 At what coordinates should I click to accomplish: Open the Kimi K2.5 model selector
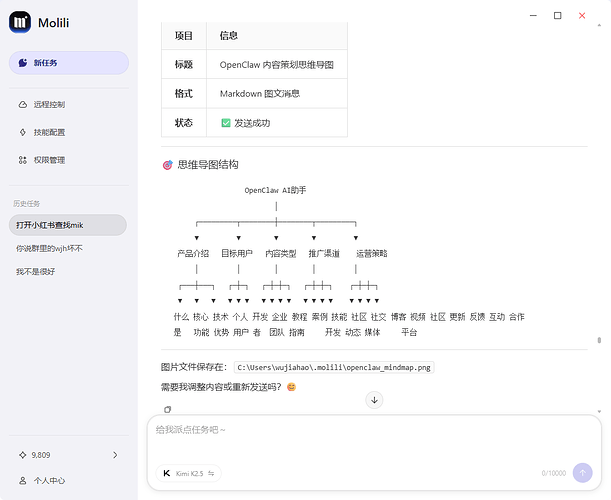pos(189,473)
